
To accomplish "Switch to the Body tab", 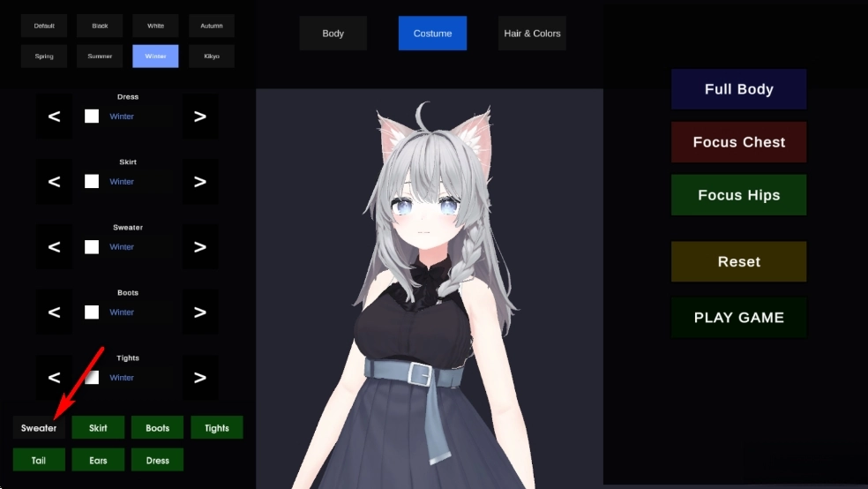I will click(x=333, y=34).
